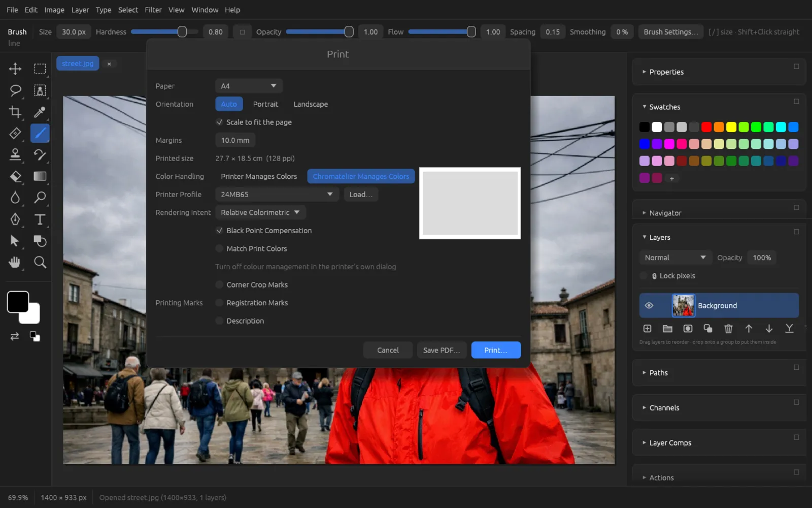Open the Filter menu

click(x=153, y=10)
